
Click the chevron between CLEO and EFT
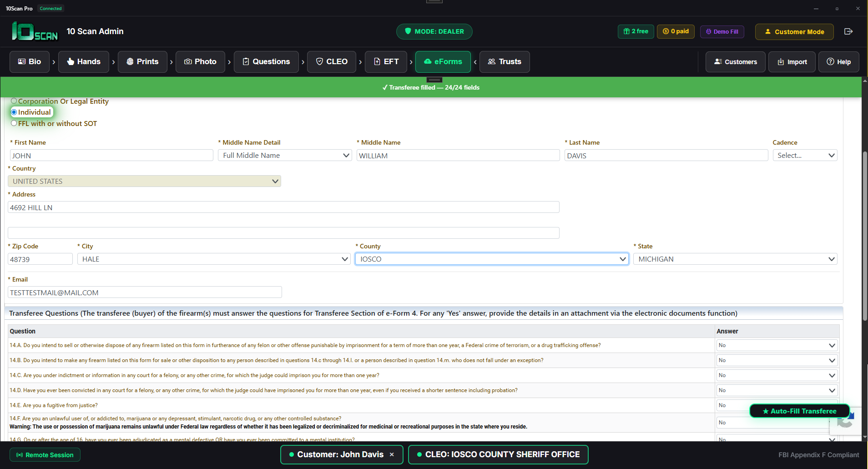[x=361, y=62]
